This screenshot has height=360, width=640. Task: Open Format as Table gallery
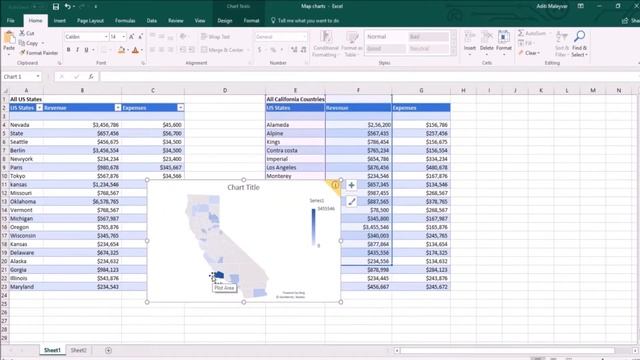[x=352, y=44]
